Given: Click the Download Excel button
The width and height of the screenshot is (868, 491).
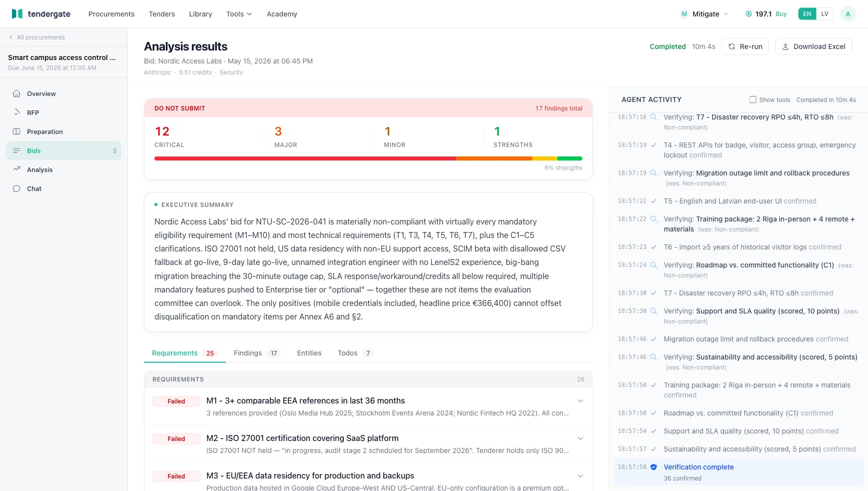Looking at the screenshot, I should coord(814,46).
